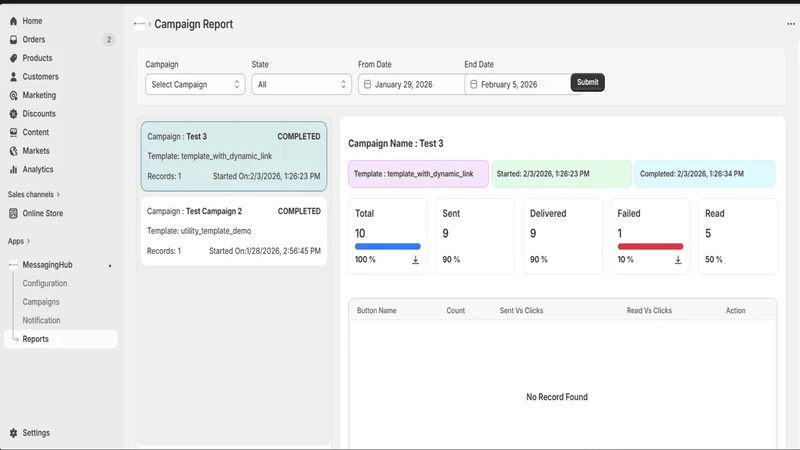Image resolution: width=800 pixels, height=450 pixels.
Task: Click the From Date January 29, 2026 field
Action: (x=411, y=84)
